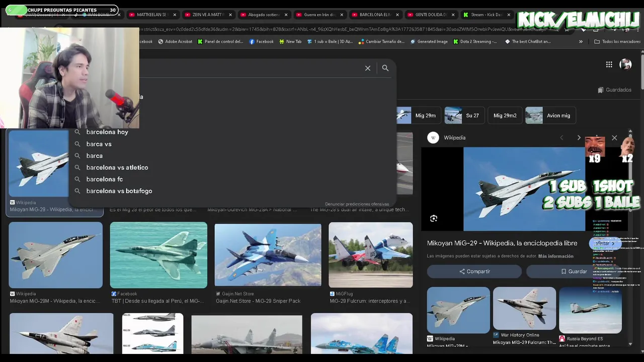644x362 pixels.
Task: Click 'Denunciar predicciones ofensivas' link
Action: [x=357, y=204]
